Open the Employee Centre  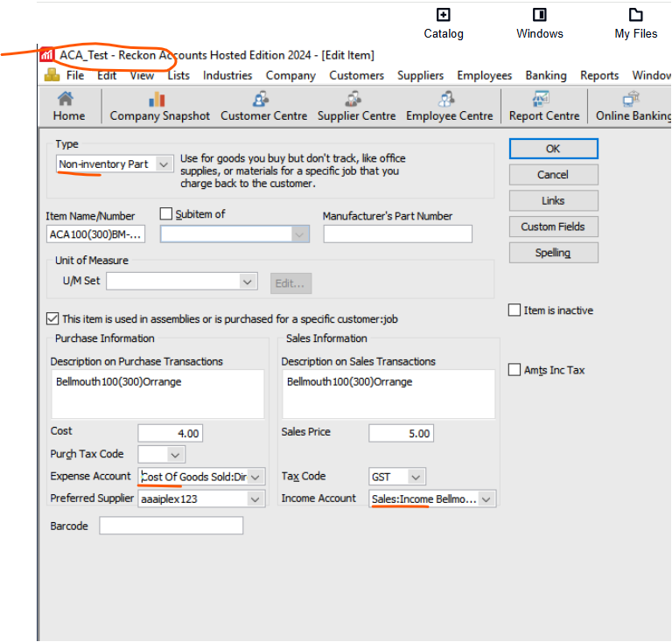pyautogui.click(x=450, y=107)
